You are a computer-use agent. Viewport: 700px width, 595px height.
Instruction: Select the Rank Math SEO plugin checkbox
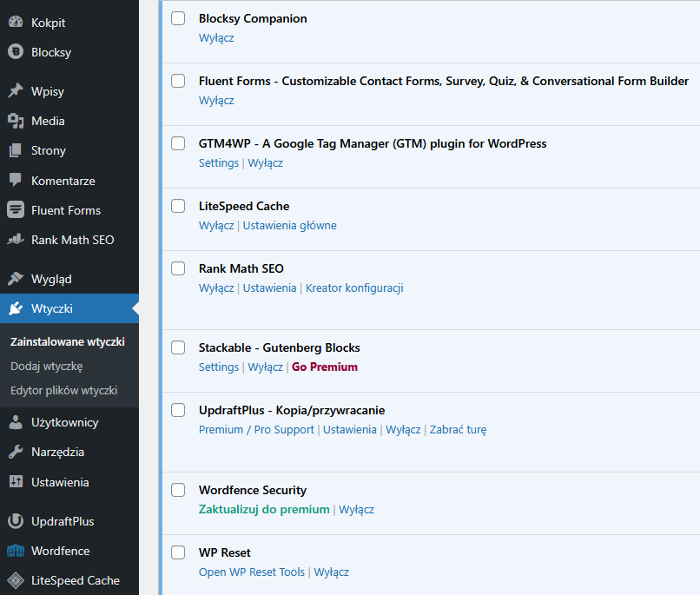178,268
